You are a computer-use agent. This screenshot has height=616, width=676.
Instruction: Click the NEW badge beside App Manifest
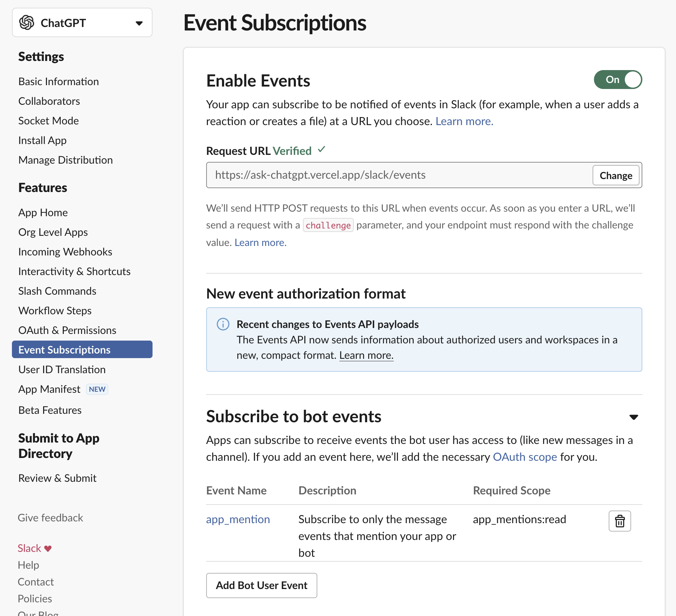pyautogui.click(x=97, y=389)
